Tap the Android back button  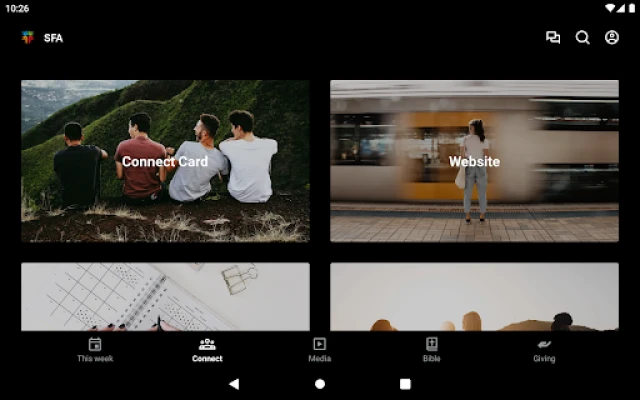point(234,384)
